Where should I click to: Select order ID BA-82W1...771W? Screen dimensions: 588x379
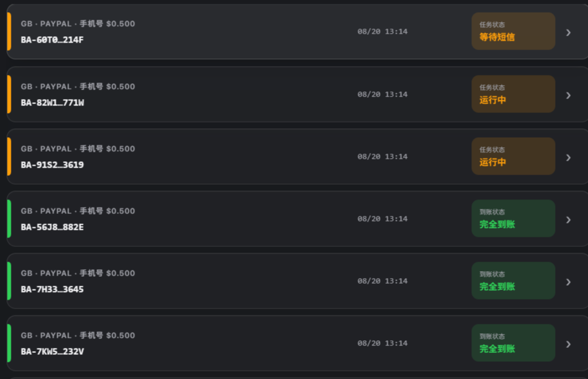click(x=53, y=103)
